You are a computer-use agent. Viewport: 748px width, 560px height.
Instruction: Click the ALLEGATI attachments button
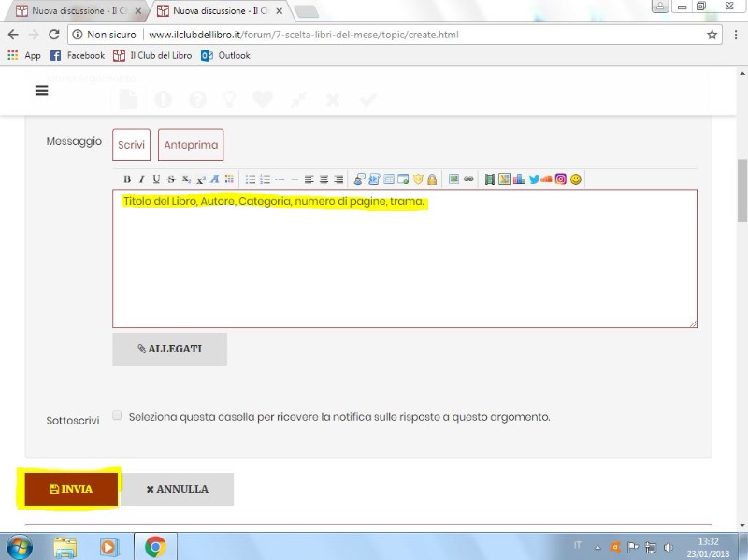click(x=169, y=349)
